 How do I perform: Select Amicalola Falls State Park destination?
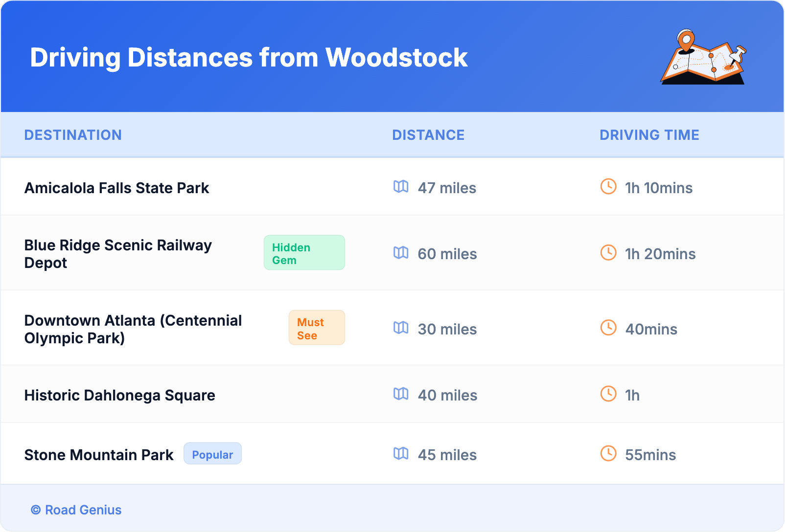pos(116,188)
